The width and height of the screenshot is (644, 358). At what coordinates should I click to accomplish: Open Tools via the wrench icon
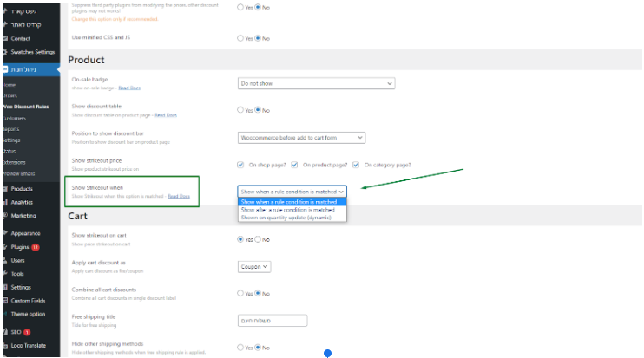click(x=5, y=273)
